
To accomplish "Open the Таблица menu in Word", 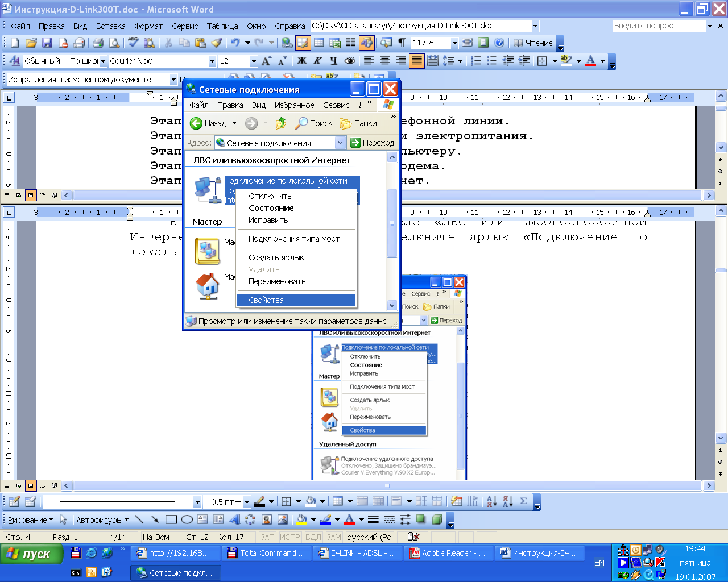I will [222, 26].
